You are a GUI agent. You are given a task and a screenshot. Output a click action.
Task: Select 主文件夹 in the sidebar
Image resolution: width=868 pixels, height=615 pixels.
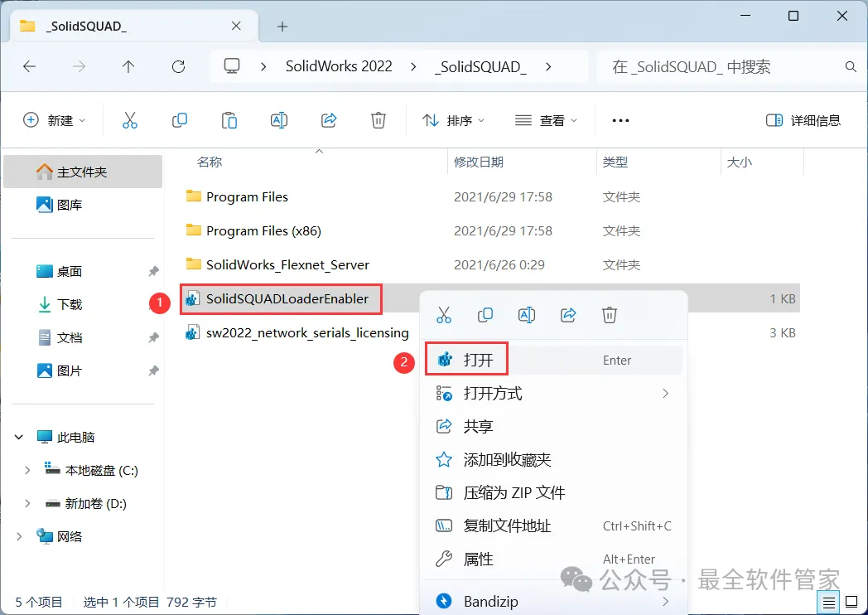(83, 172)
